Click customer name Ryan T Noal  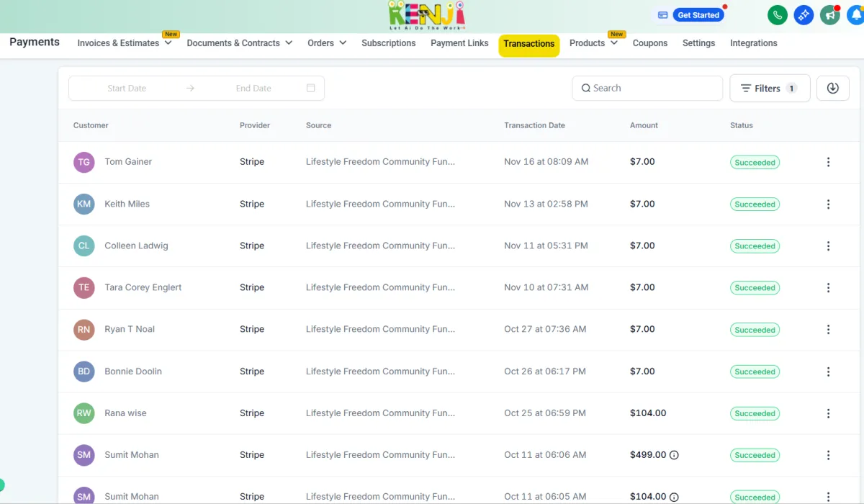pyautogui.click(x=130, y=329)
